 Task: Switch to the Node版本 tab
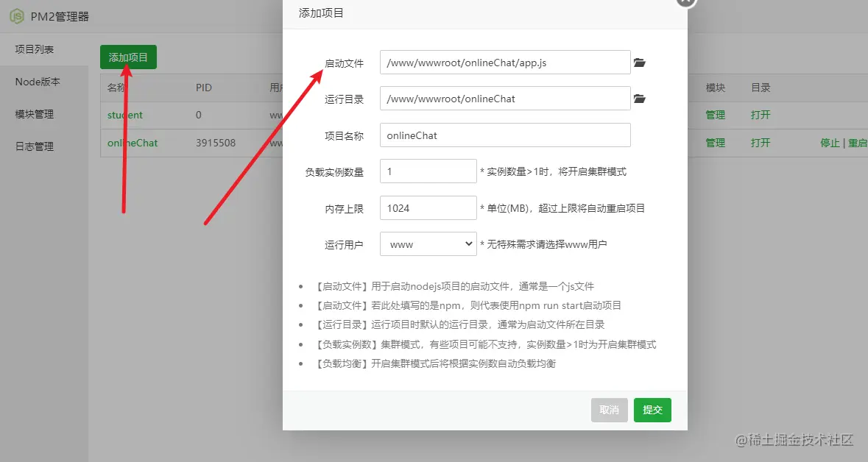(38, 82)
